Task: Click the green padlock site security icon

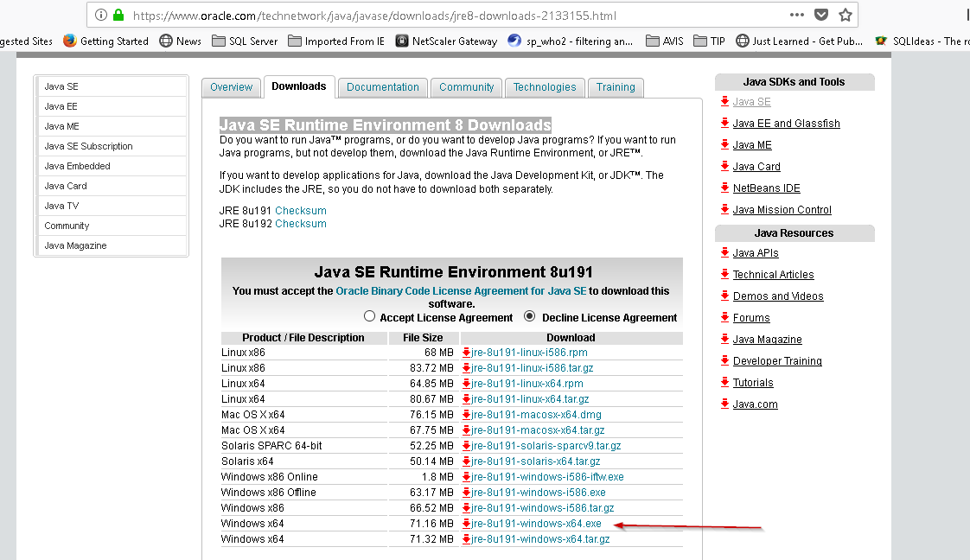Action: tap(118, 16)
